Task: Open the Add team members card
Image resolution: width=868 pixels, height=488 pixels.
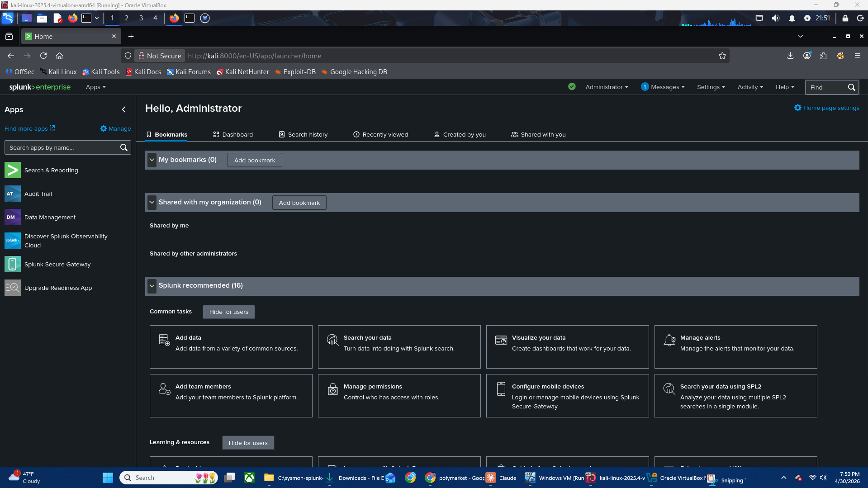Action: pyautogui.click(x=231, y=396)
